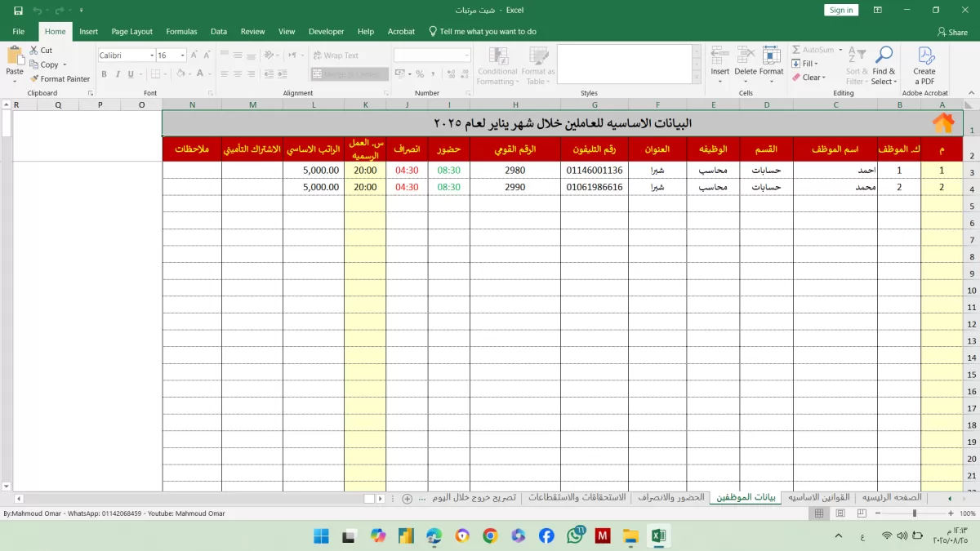980x551 pixels.
Task: Click the Share button
Action: pos(952,32)
